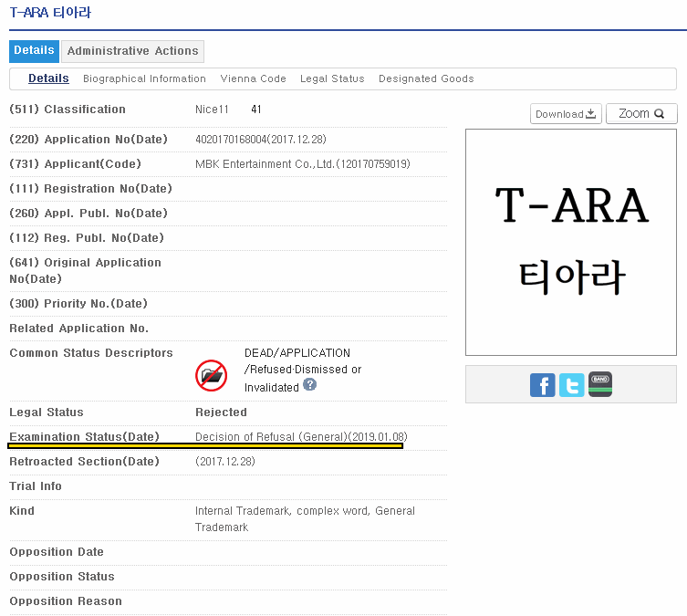Click the (511) Classification field label

(68, 110)
